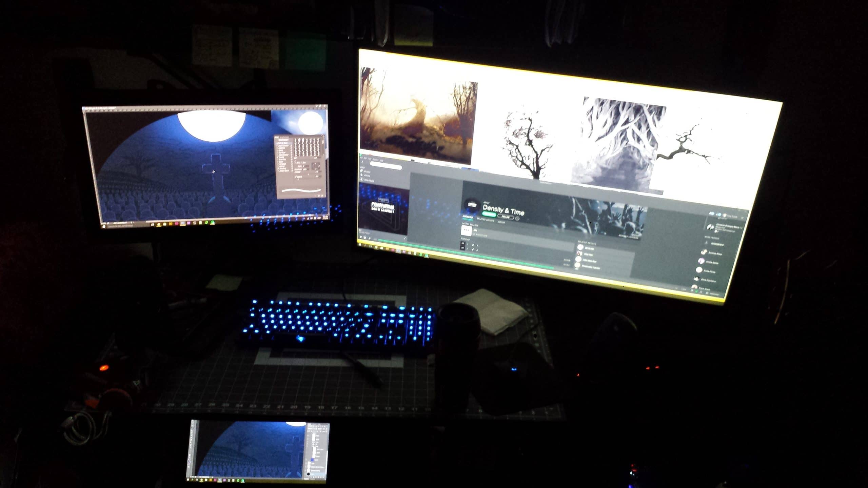868x488 pixels.
Task: Open the white latest release cover thumbnail
Action: pos(466,230)
